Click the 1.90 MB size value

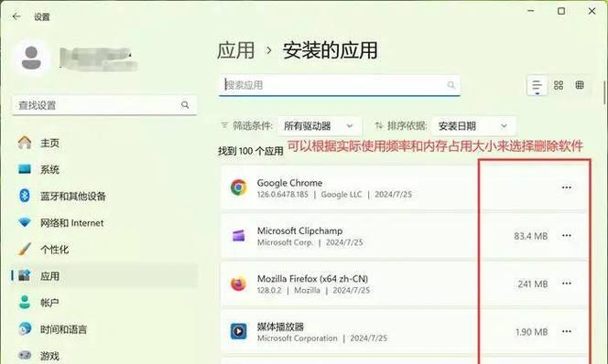click(532, 332)
